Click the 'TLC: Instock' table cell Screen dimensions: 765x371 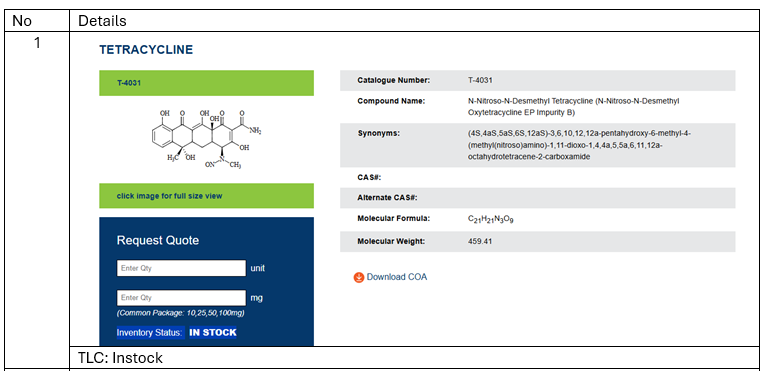pos(415,358)
